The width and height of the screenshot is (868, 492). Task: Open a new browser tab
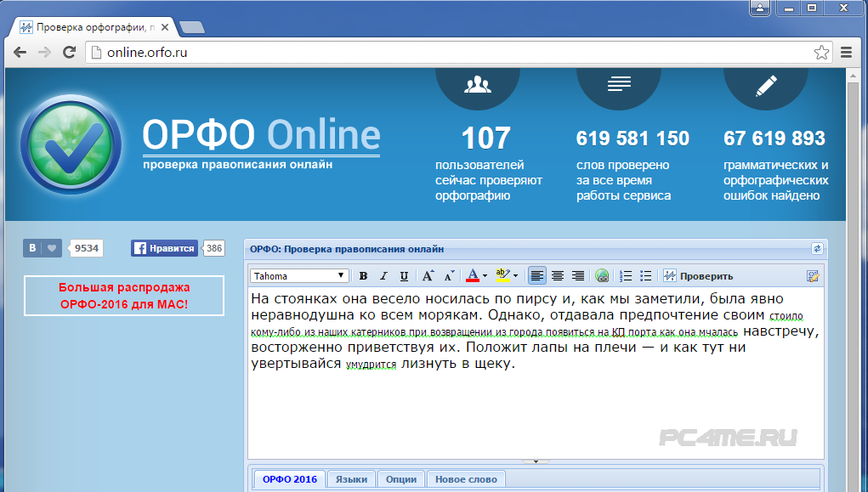click(192, 27)
